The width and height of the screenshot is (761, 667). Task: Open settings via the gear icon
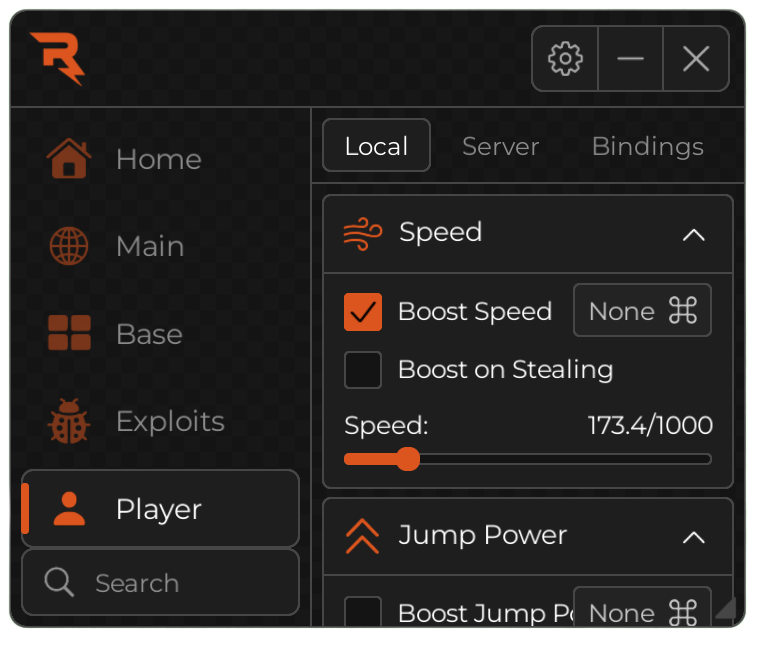[x=565, y=59]
